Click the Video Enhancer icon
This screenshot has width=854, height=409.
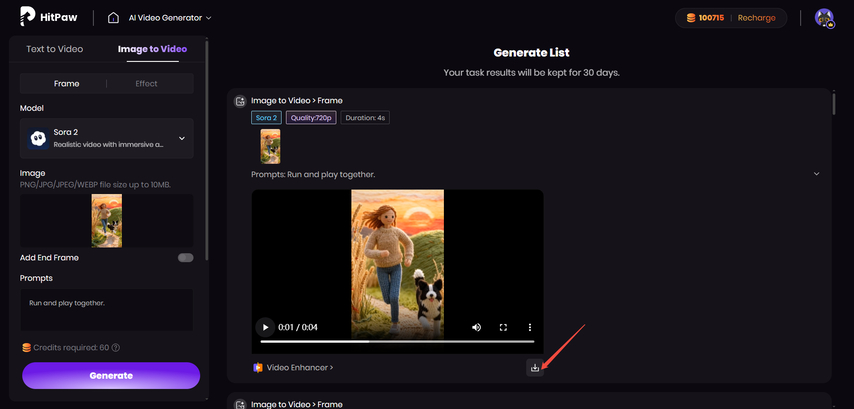[258, 368]
